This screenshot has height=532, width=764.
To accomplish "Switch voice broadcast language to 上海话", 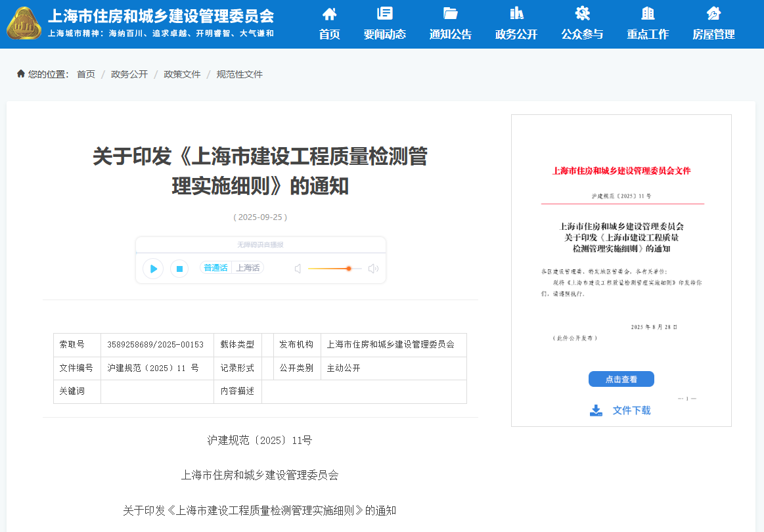I will click(247, 268).
